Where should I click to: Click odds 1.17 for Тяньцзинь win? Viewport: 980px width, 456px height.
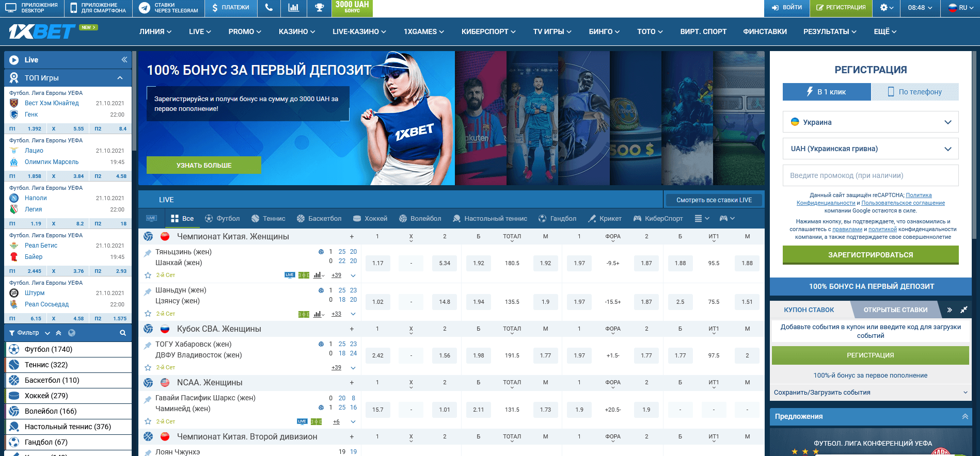[x=378, y=263]
